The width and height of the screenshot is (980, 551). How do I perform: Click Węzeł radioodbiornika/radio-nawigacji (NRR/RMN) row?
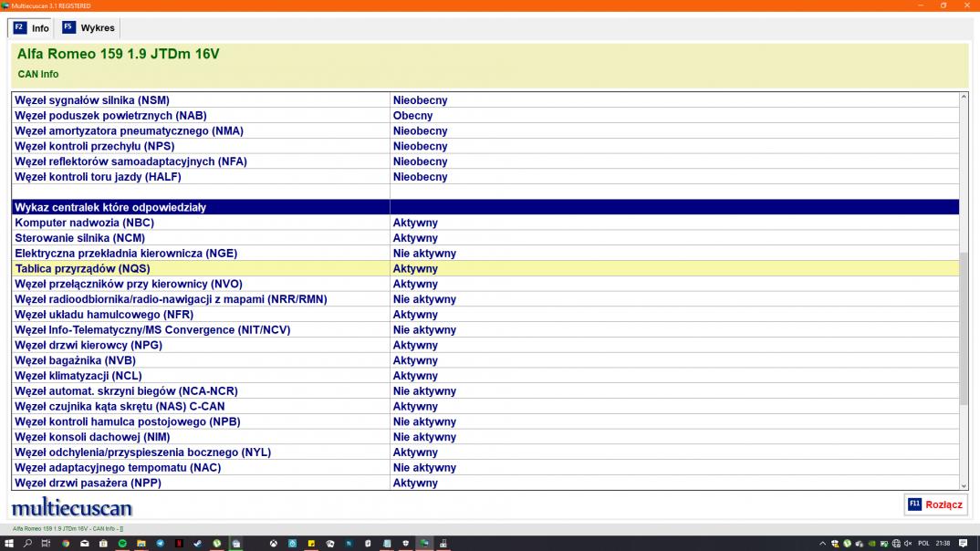(x=485, y=299)
